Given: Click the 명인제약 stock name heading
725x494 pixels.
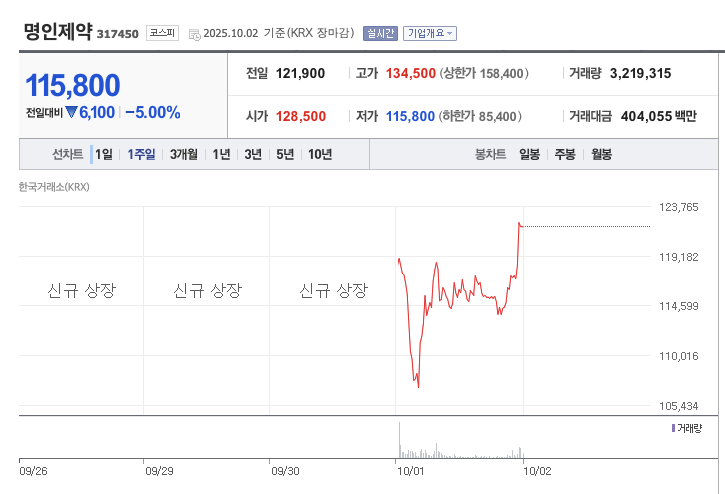Looking at the screenshot, I should click(x=58, y=31).
